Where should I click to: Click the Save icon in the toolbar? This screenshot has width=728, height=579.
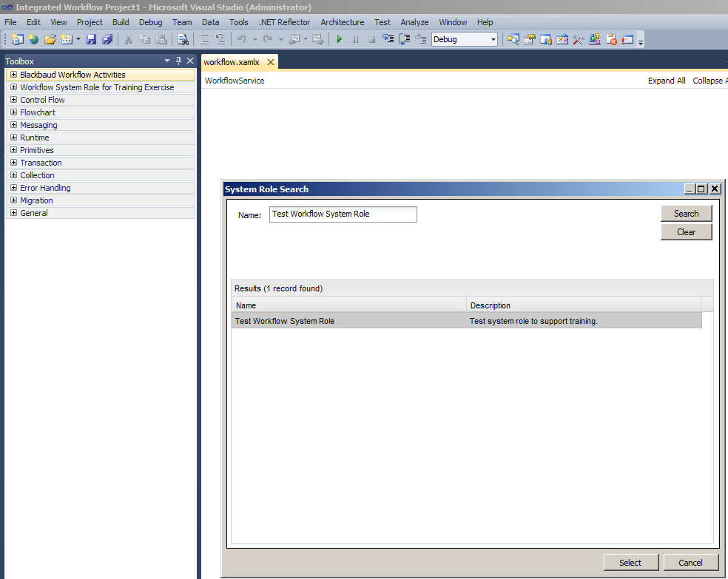(x=91, y=39)
